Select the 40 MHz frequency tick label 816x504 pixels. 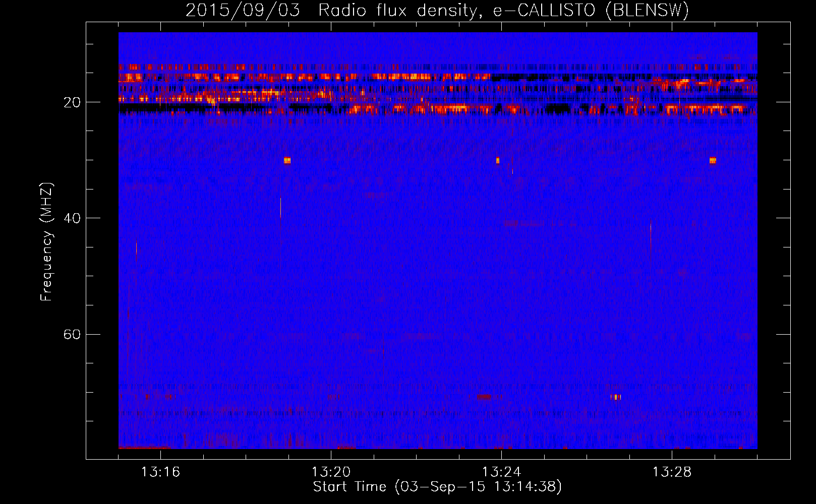[72, 218]
